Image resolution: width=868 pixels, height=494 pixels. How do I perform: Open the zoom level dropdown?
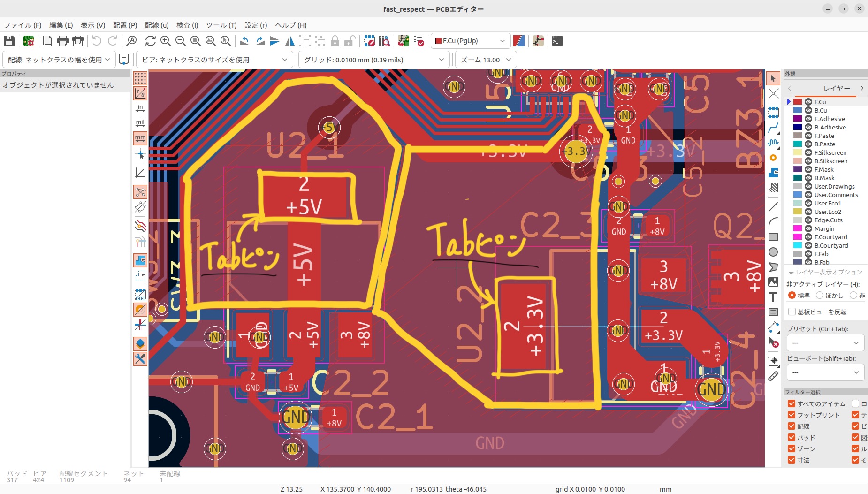486,60
